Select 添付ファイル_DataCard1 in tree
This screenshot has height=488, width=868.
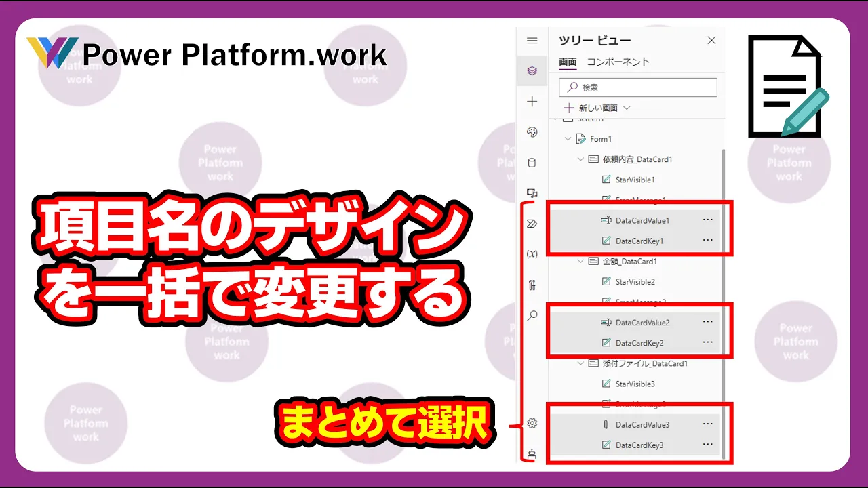(645, 363)
